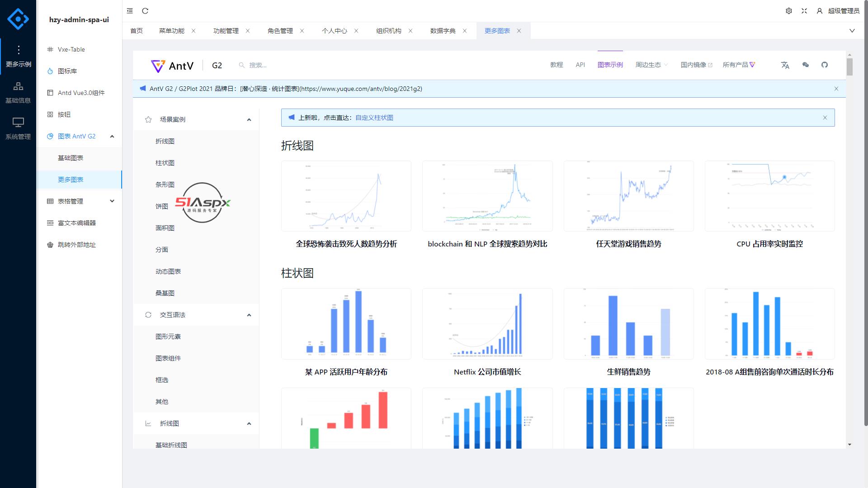This screenshot has height=488, width=868.
Task: Select 柱状图 in the scene list
Action: coord(165,163)
